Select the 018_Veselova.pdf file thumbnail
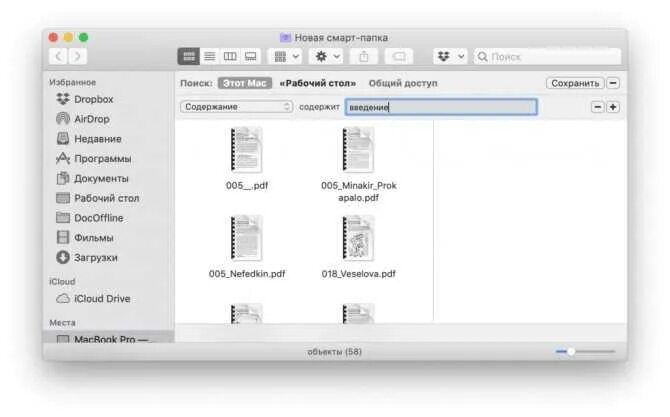The width and height of the screenshot is (670, 417). pyautogui.click(x=359, y=238)
